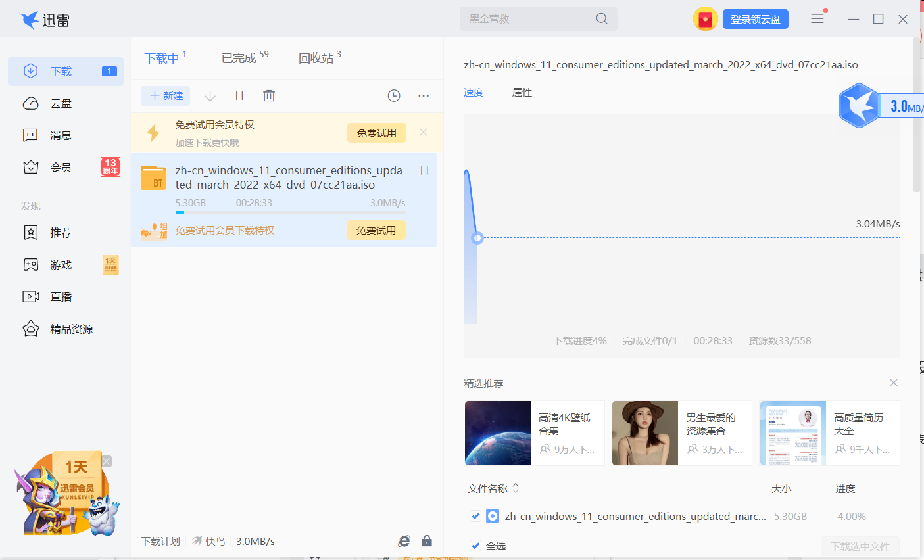Open the 下载 section in the sidebar
The width and height of the screenshot is (924, 560).
(x=61, y=70)
